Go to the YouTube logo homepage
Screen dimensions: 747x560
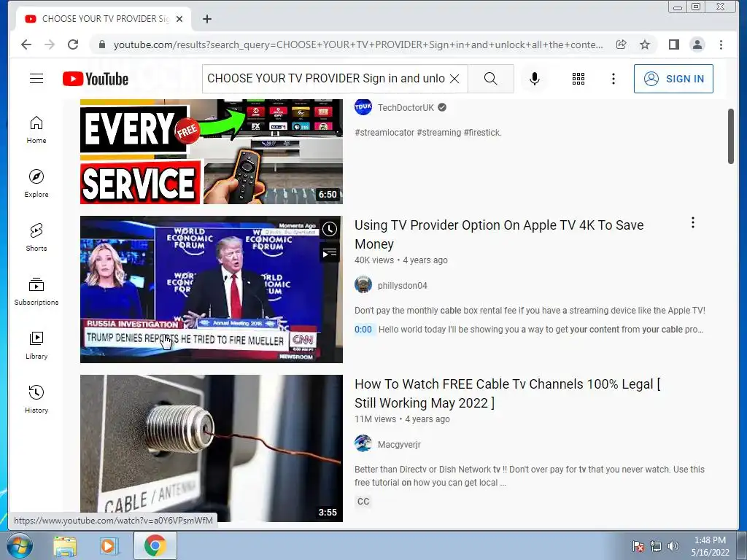coord(96,79)
